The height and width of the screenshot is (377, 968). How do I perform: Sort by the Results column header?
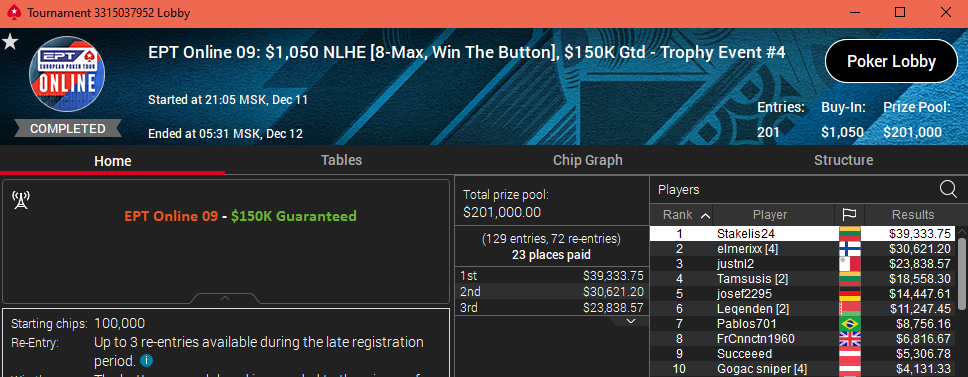[x=912, y=215]
